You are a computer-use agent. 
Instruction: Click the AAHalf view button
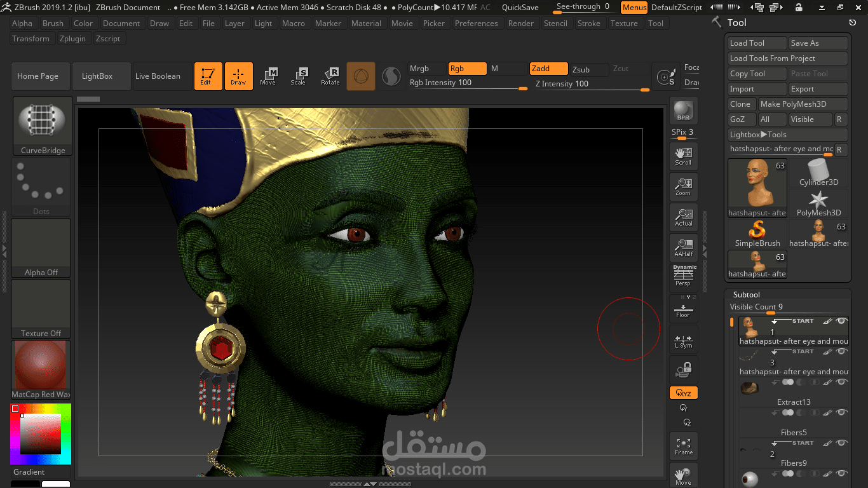pos(683,248)
